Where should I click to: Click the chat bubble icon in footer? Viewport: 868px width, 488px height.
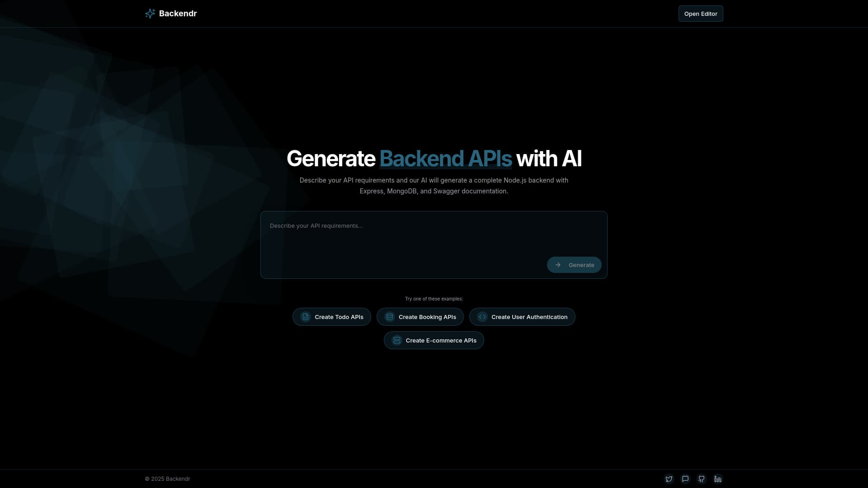pos(685,479)
